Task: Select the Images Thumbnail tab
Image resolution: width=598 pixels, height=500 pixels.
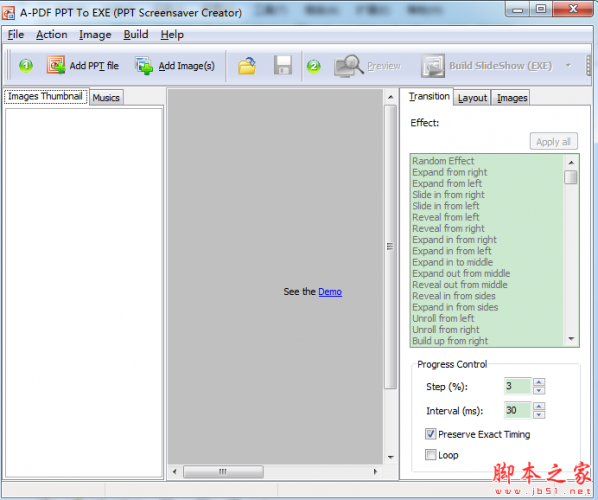Action: point(45,96)
